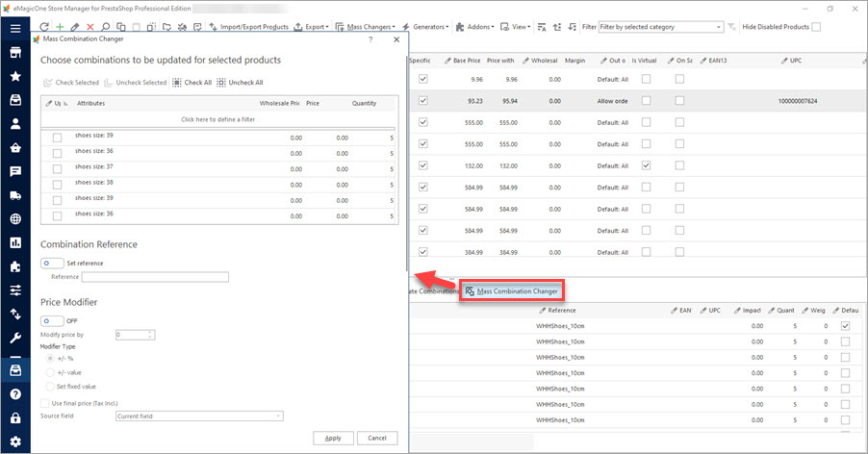Viewport: 868px width, 454px height.
Task: Click the Mass Combination Changer button
Action: tap(512, 290)
